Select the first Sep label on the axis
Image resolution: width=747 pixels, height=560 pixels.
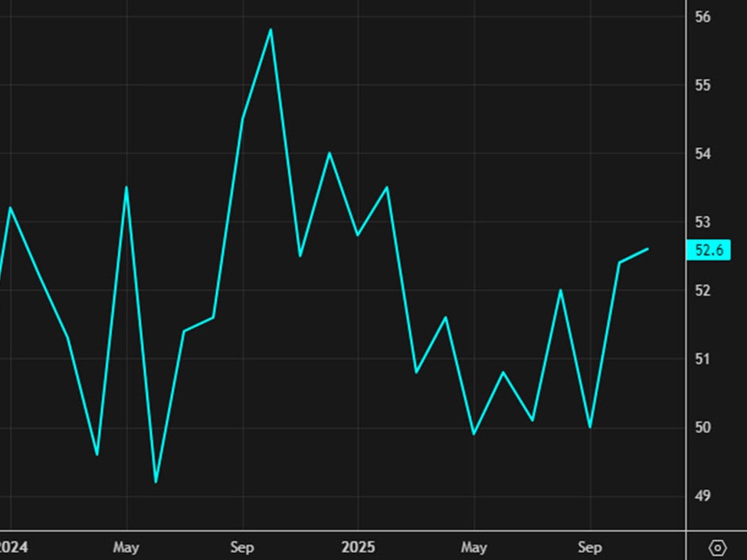point(242,548)
